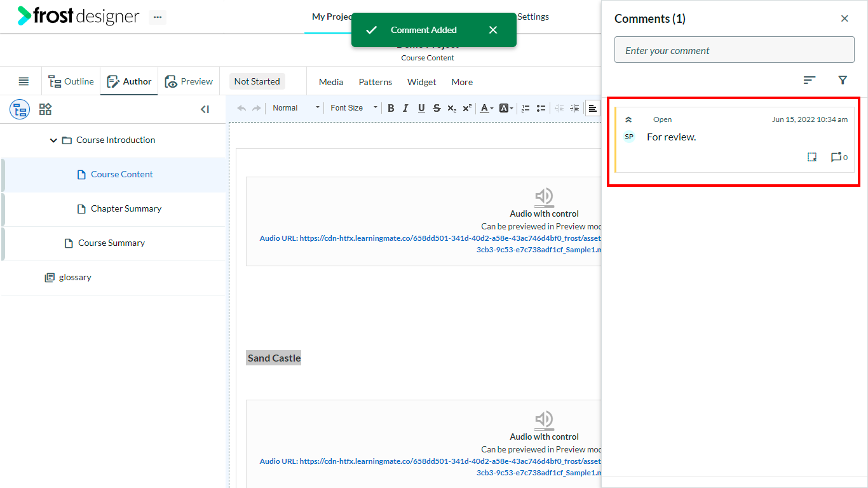Click the Not Started status button
Image resolution: width=868 pixels, height=488 pixels.
click(257, 81)
